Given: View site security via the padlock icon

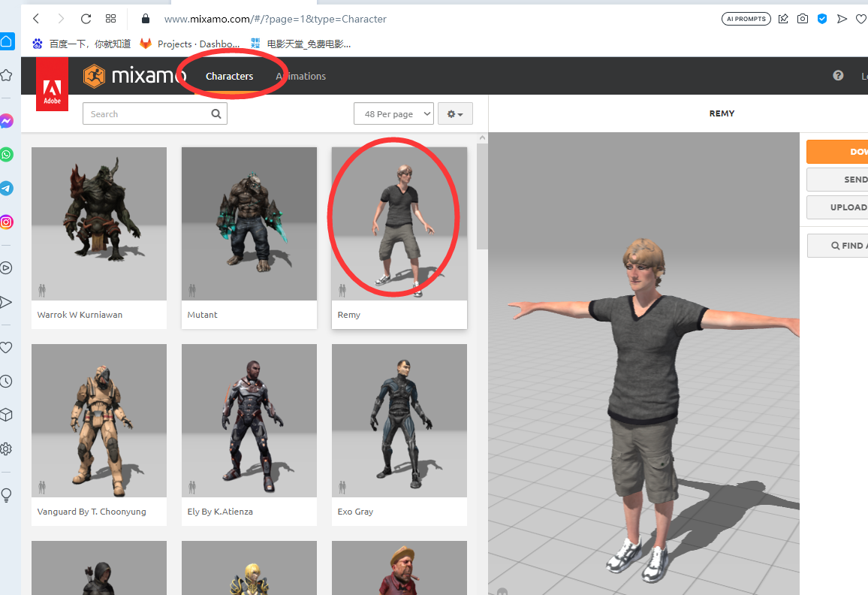Looking at the screenshot, I should (146, 19).
